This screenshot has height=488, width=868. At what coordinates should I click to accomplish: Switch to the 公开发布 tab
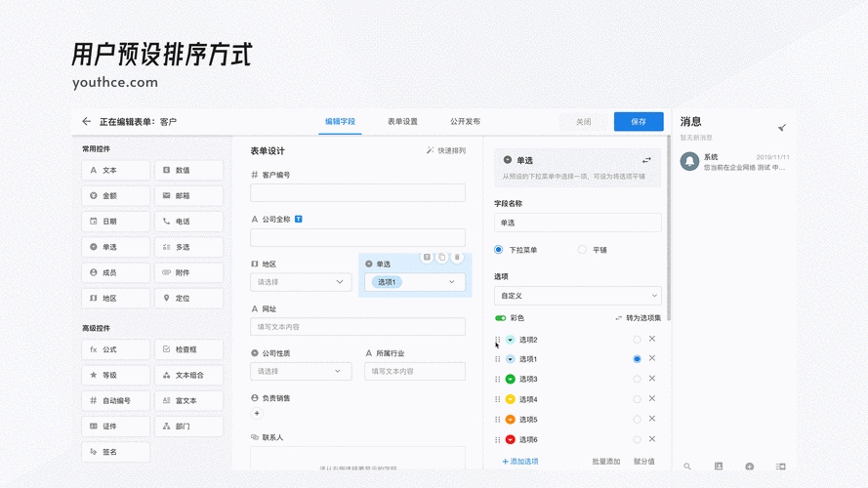(x=465, y=122)
